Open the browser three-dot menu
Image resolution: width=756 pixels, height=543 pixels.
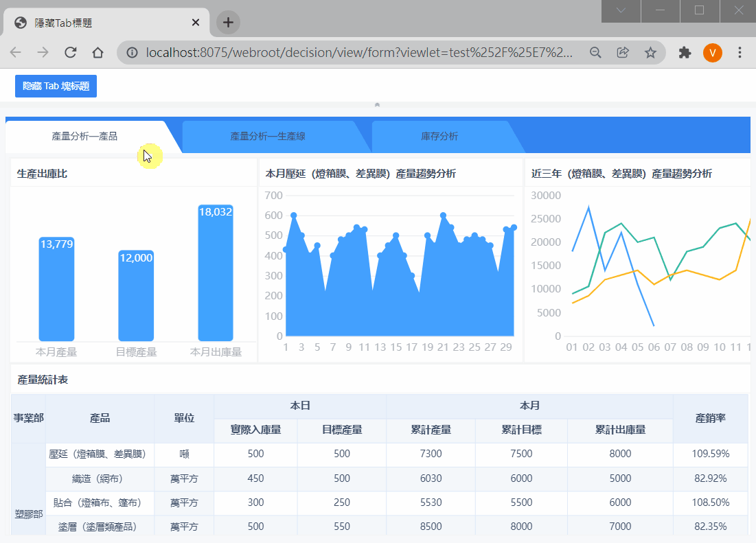tap(740, 52)
